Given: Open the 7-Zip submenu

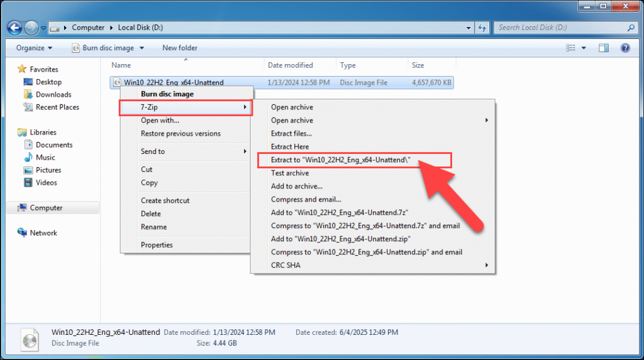Looking at the screenshot, I should (x=186, y=107).
